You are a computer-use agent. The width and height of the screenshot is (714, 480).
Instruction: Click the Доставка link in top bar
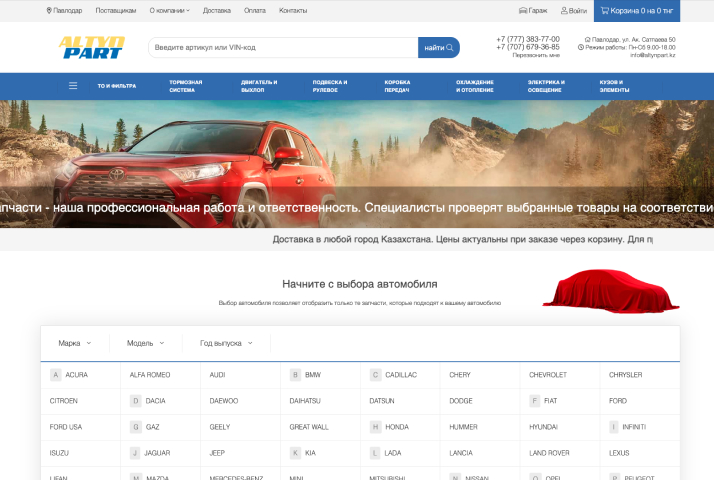point(216,10)
